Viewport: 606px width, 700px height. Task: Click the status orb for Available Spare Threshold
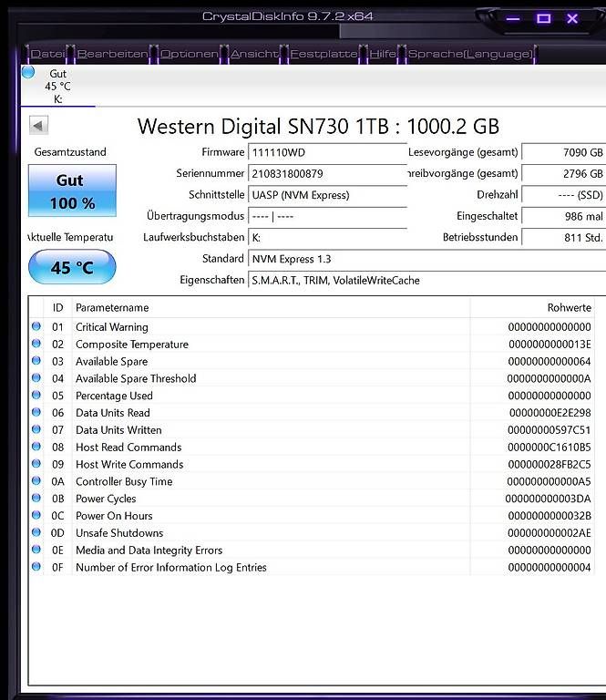coord(36,377)
